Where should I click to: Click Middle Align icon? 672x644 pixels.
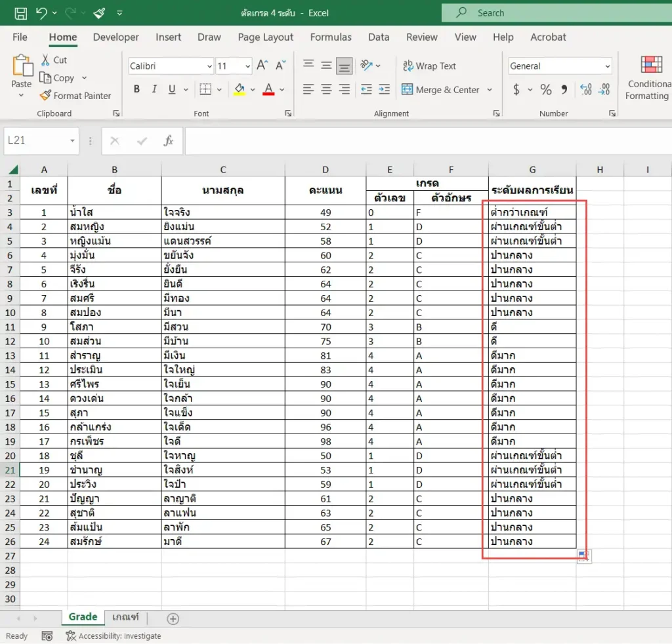tap(326, 65)
